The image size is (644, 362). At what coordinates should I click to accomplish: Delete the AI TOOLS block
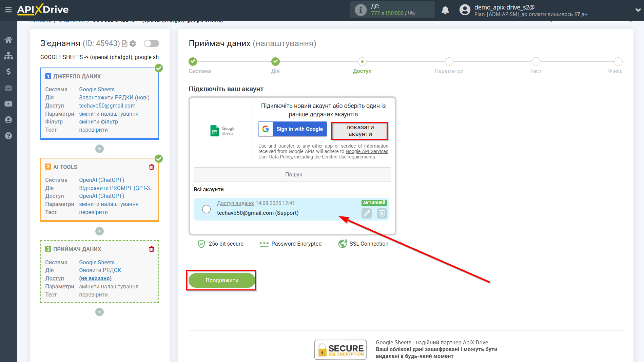[152, 167]
